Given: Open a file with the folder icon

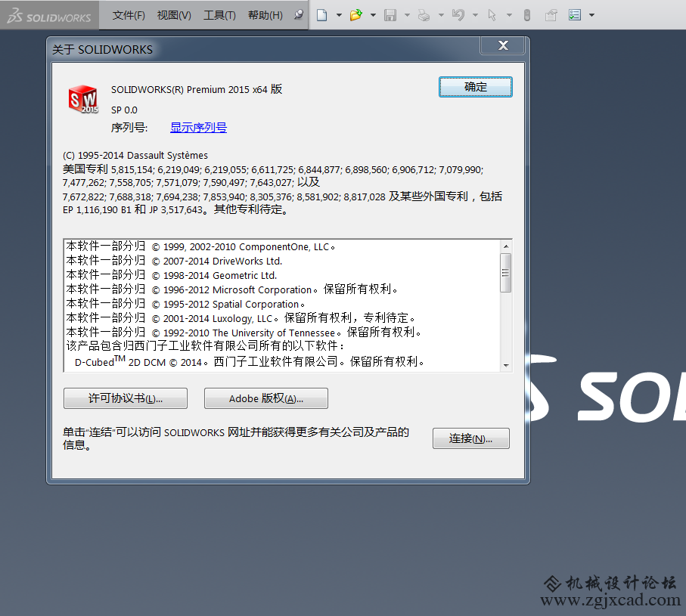Looking at the screenshot, I should point(356,15).
